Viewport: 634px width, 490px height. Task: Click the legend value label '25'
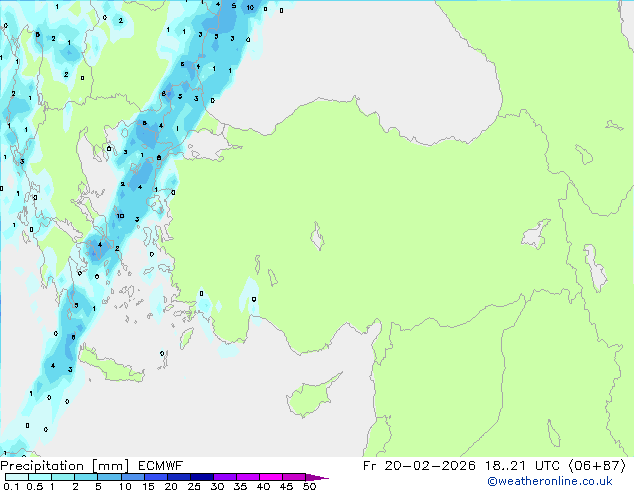click(194, 486)
